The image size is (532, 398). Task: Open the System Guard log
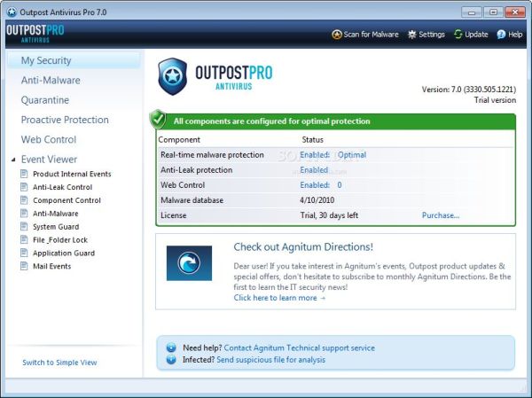click(x=56, y=227)
